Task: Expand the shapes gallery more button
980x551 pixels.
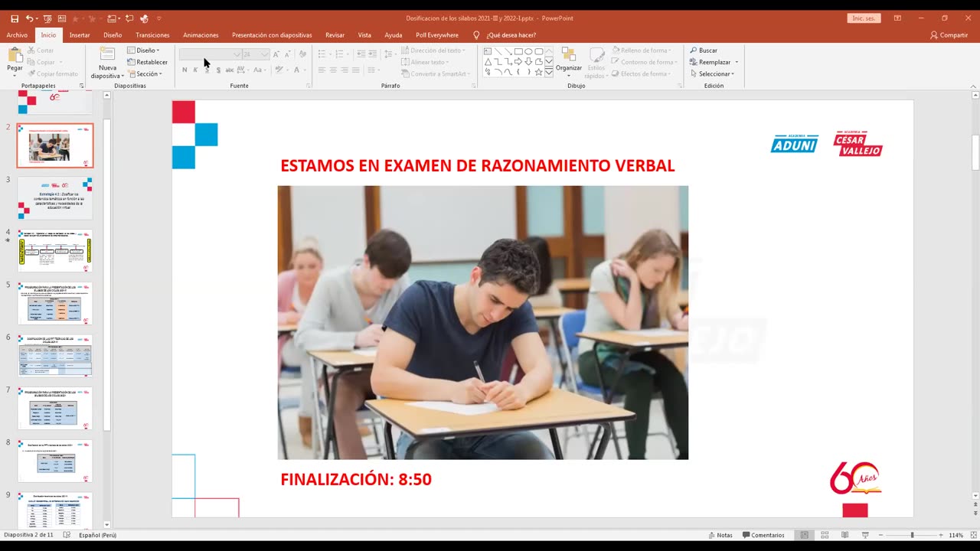Action: [549, 72]
